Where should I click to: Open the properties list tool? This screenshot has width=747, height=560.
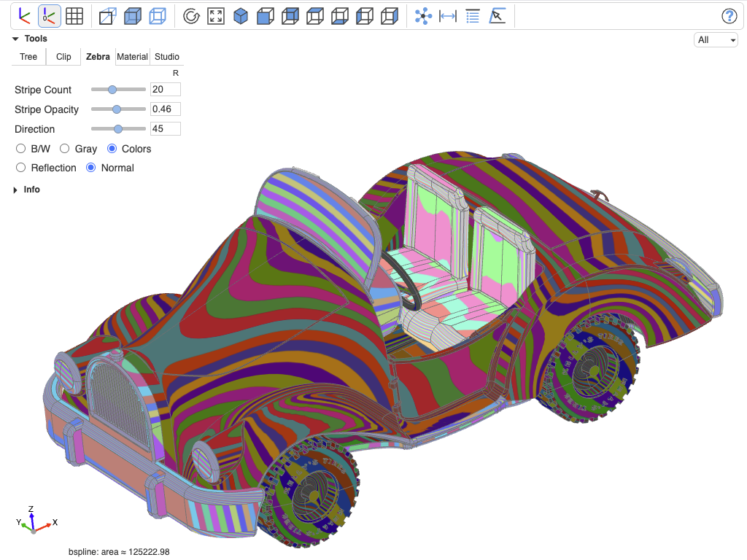point(473,16)
